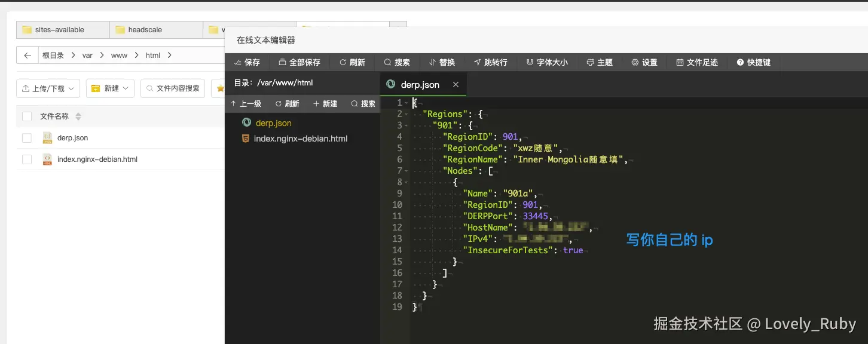Open derp.json in the file list

coord(72,138)
